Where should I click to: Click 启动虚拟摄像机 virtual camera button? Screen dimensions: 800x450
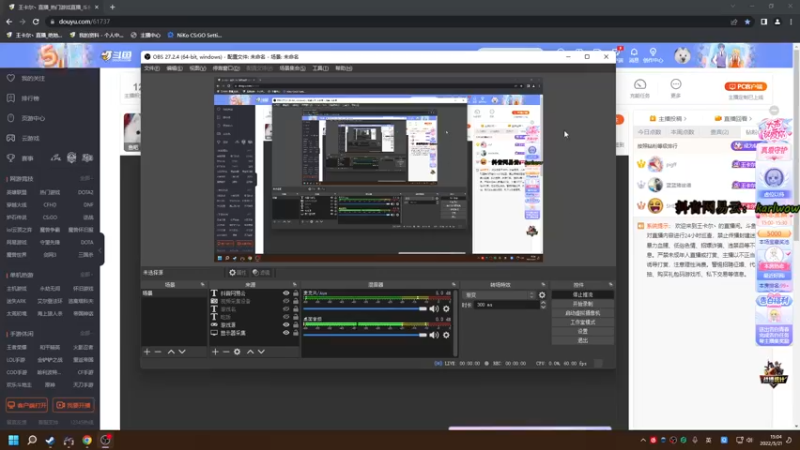point(582,313)
